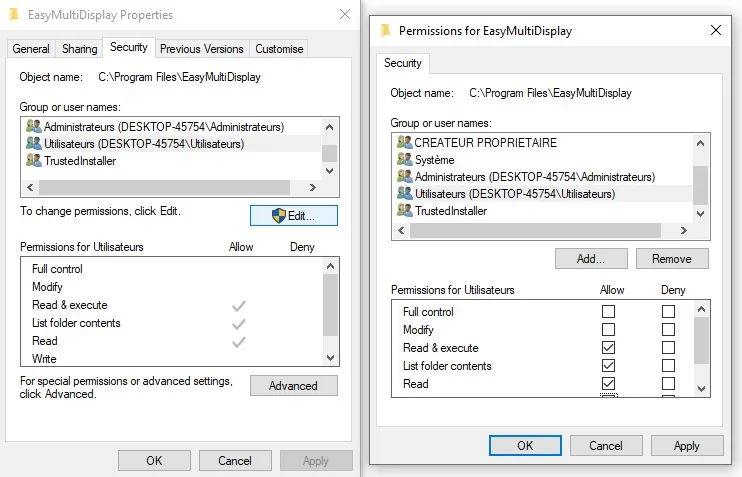742x477 pixels.
Task: Click down arrow of Properties permissions list scrollbar
Action: click(x=330, y=358)
